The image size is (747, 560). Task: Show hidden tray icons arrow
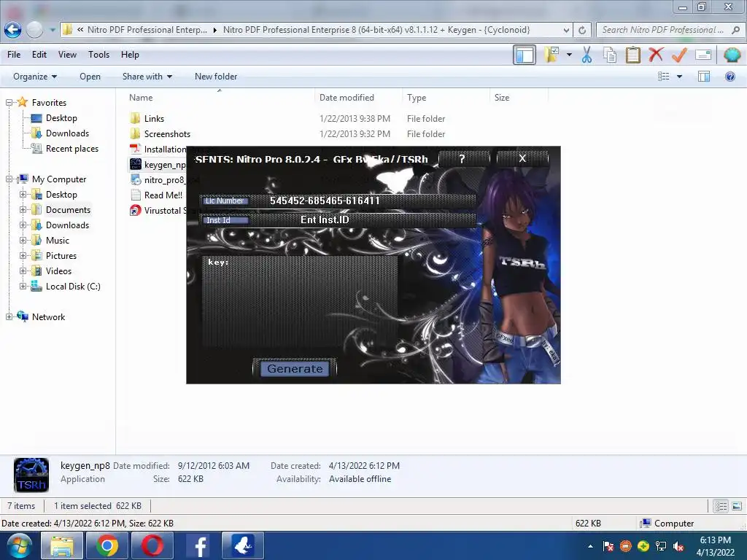click(x=591, y=546)
